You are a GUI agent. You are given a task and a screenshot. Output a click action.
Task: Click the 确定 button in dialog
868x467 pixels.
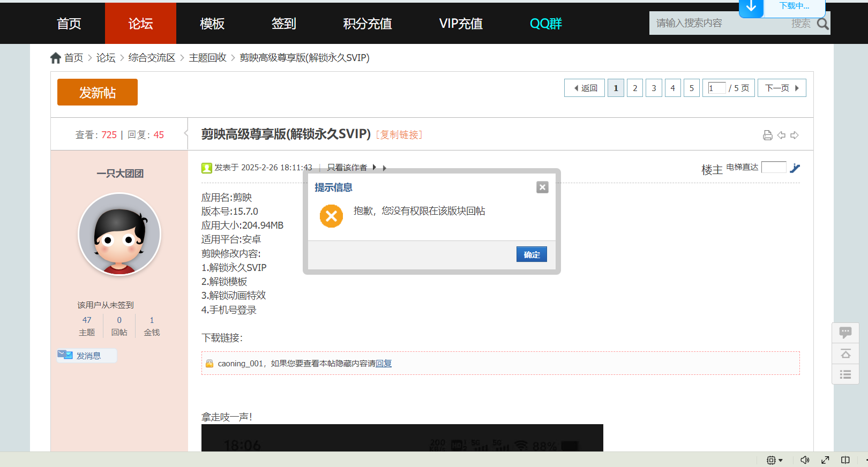(532, 254)
